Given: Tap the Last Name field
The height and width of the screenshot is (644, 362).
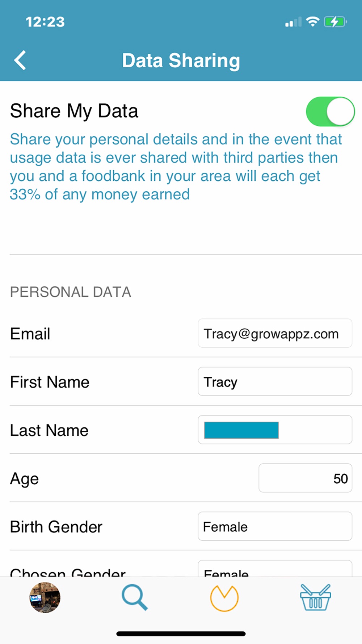Looking at the screenshot, I should (275, 430).
